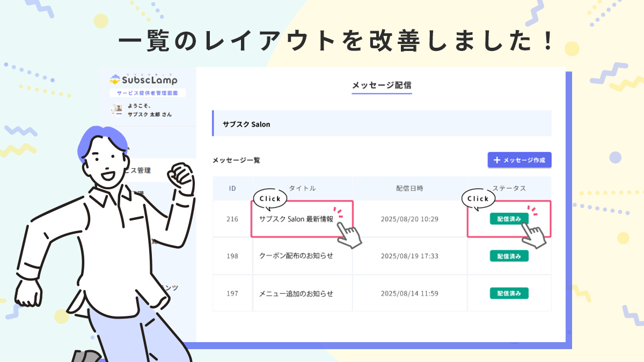Open the クーポン配布のお知らせ message title

[296, 256]
